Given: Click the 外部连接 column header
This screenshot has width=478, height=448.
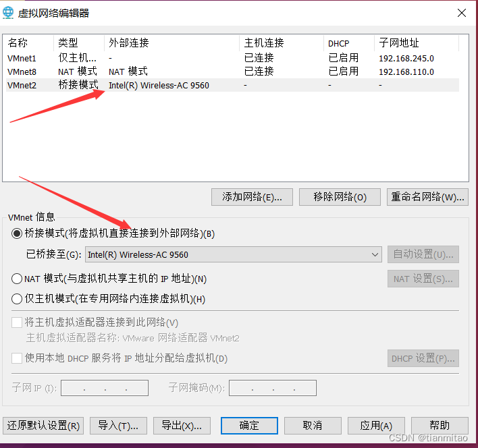Looking at the screenshot, I should click(128, 43).
